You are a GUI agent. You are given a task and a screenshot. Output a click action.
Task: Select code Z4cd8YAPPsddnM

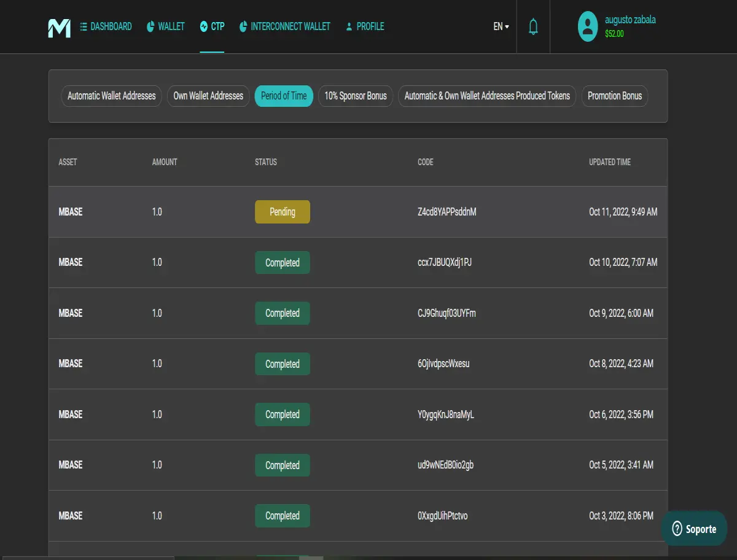[447, 212]
